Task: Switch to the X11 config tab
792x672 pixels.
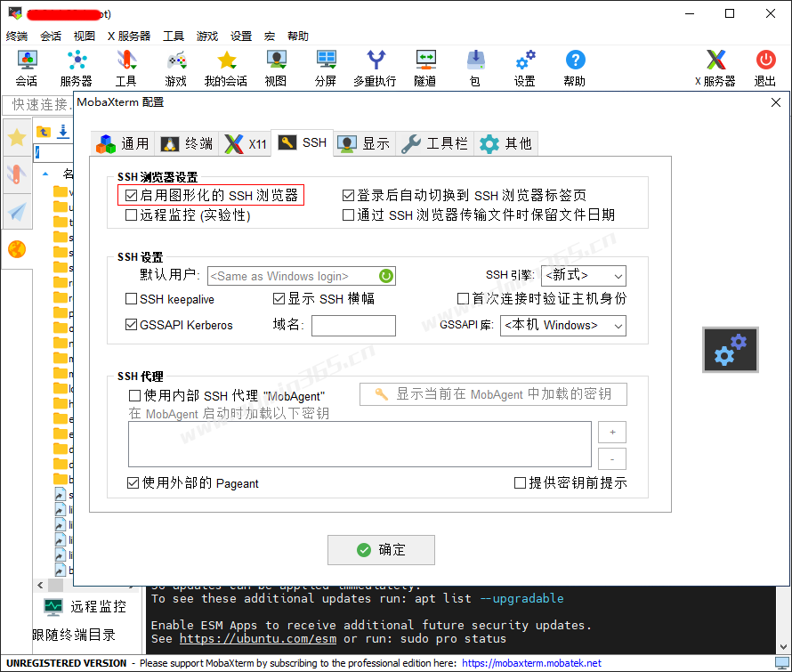Action: 245,143
